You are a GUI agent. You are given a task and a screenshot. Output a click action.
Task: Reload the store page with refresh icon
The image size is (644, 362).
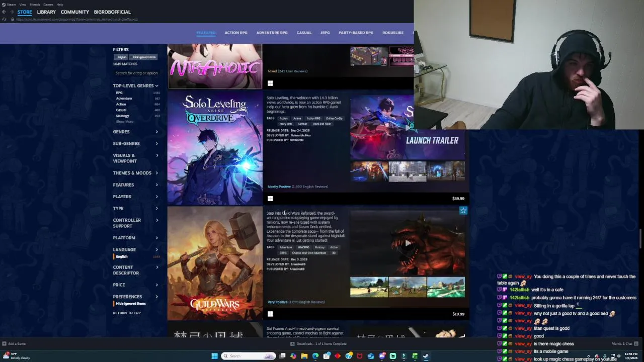pos(4,20)
